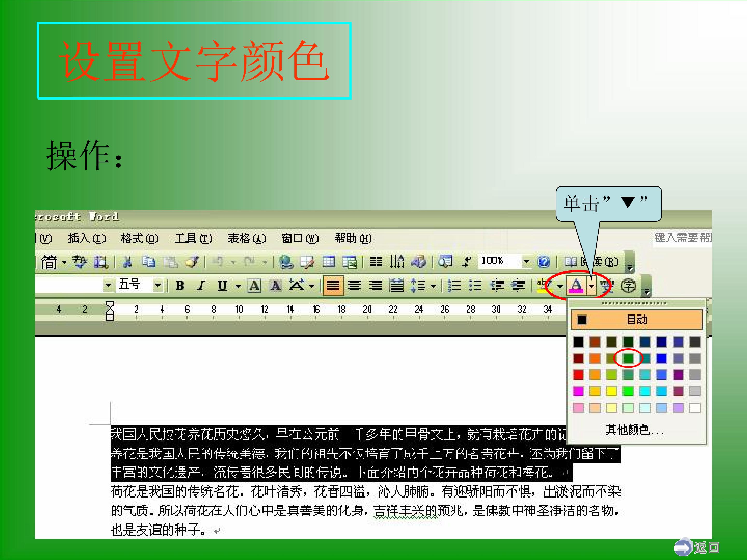Click the Help question mark icon
This screenshot has width=747, height=560.
pyautogui.click(x=544, y=262)
